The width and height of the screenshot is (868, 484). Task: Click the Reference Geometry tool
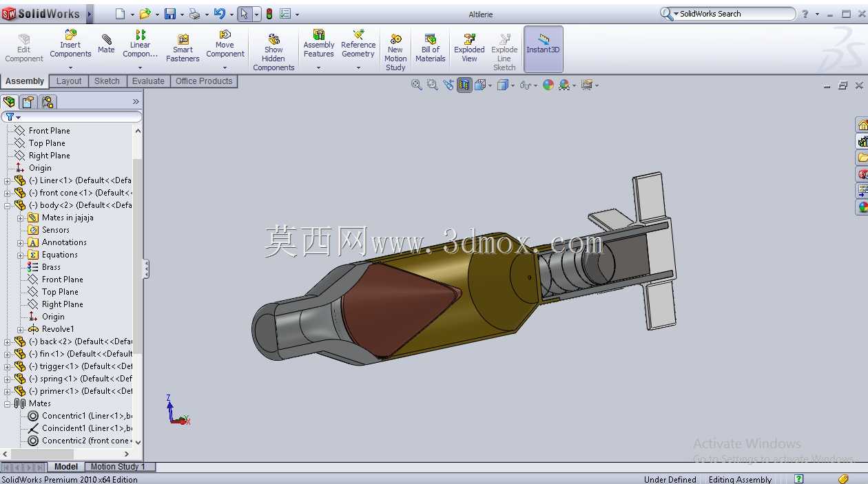[x=358, y=44]
